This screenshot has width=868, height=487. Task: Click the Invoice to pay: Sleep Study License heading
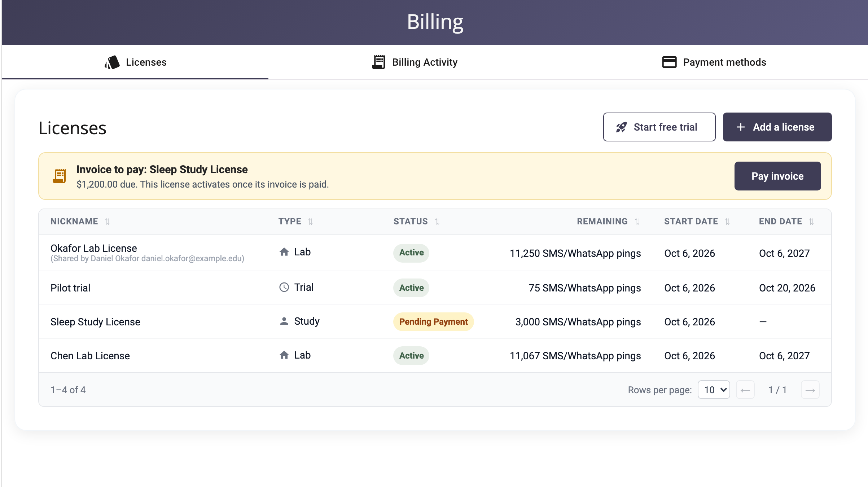point(162,170)
